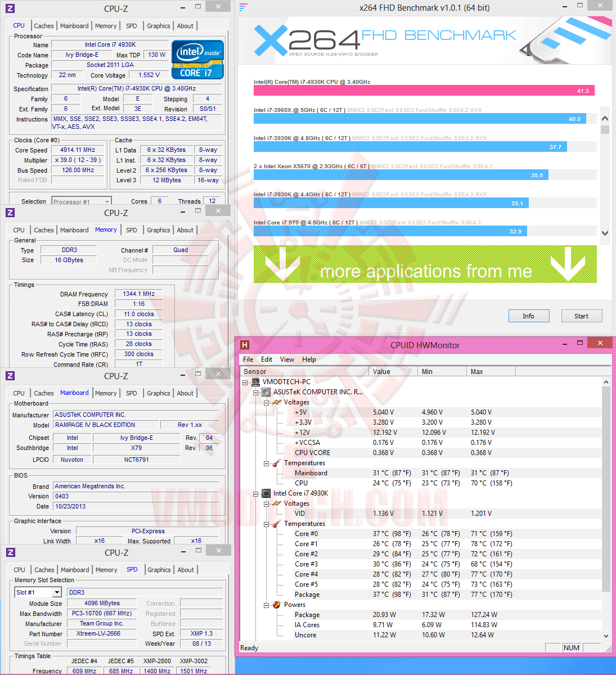Click the VMODTECH-PC computer icon
The height and width of the screenshot is (675, 616).
coord(255,382)
